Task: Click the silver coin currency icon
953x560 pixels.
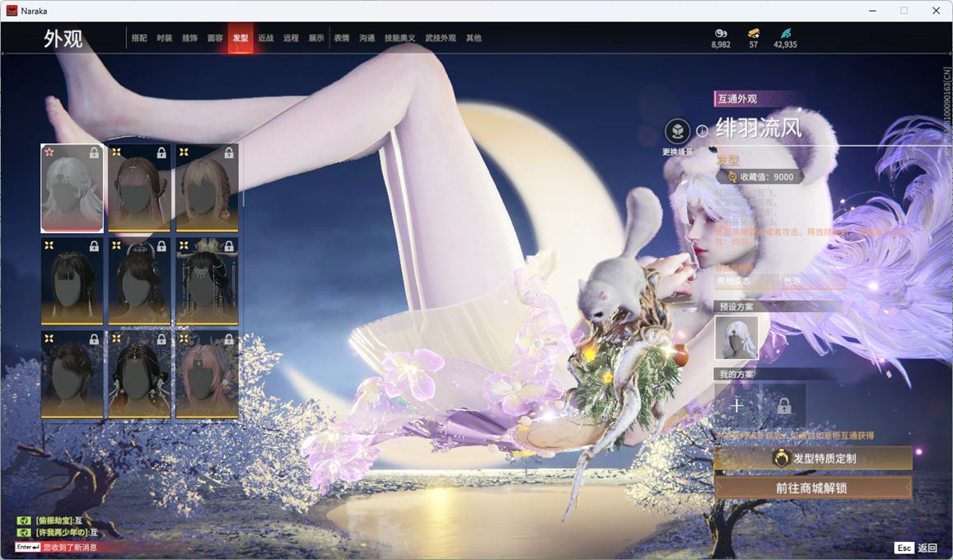Action: click(x=721, y=33)
